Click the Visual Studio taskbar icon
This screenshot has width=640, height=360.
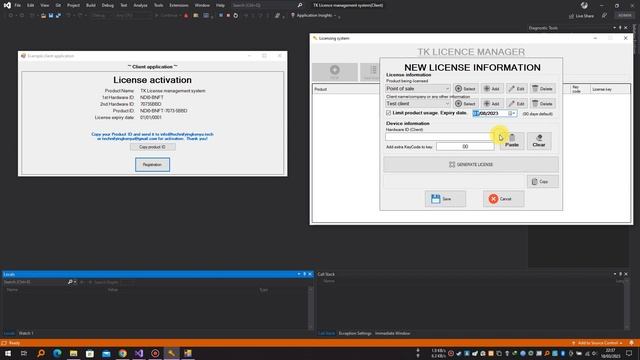[x=139, y=353]
